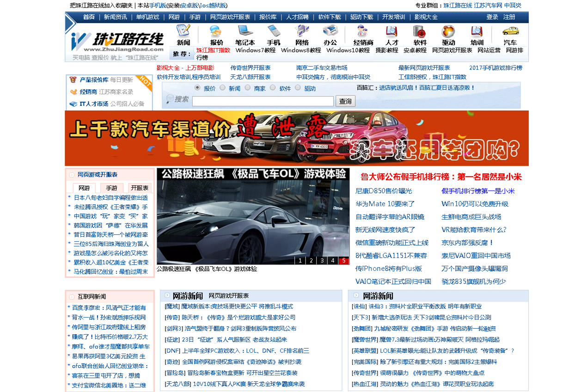Screen dimensions: 587x392
Task: Click the car channel price banner
Action: 297,138
